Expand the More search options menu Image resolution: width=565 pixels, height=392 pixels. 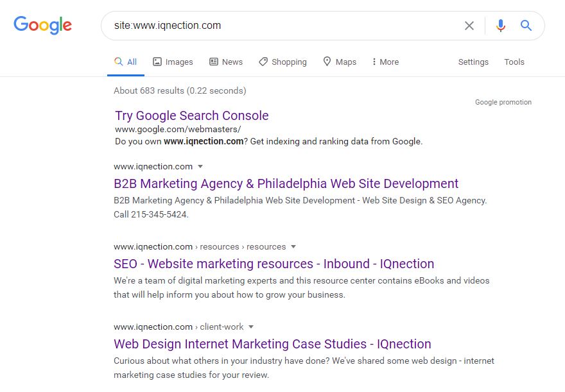[385, 62]
